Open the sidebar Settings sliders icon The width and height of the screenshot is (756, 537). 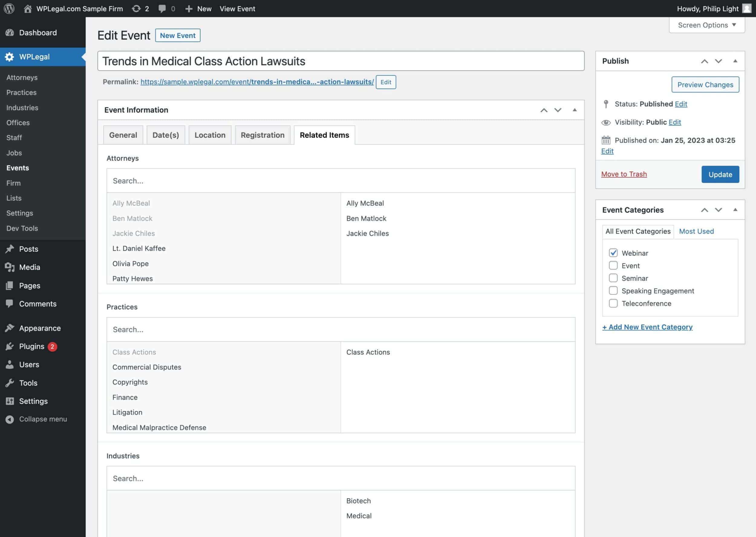tap(10, 401)
